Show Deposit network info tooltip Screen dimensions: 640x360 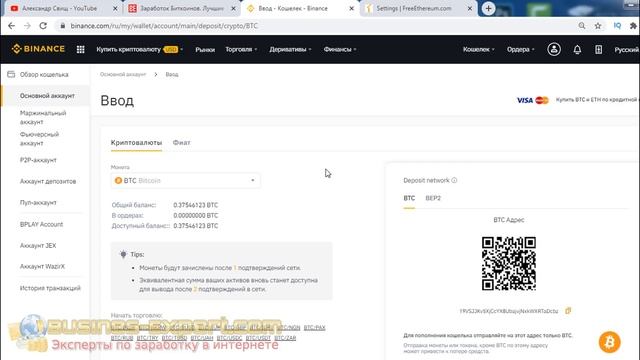point(454,180)
